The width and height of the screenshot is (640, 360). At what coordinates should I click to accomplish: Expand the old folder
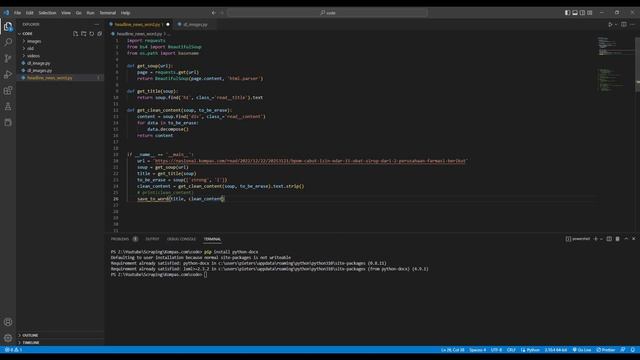[x=60, y=49]
